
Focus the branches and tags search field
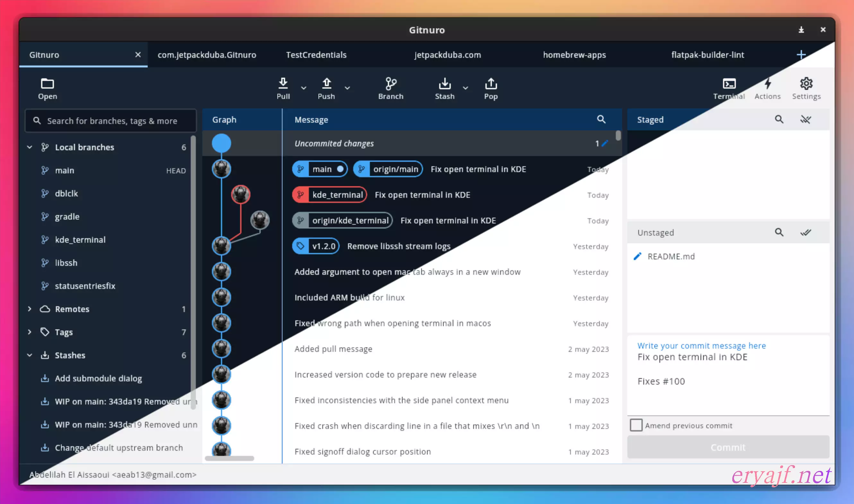point(111,121)
